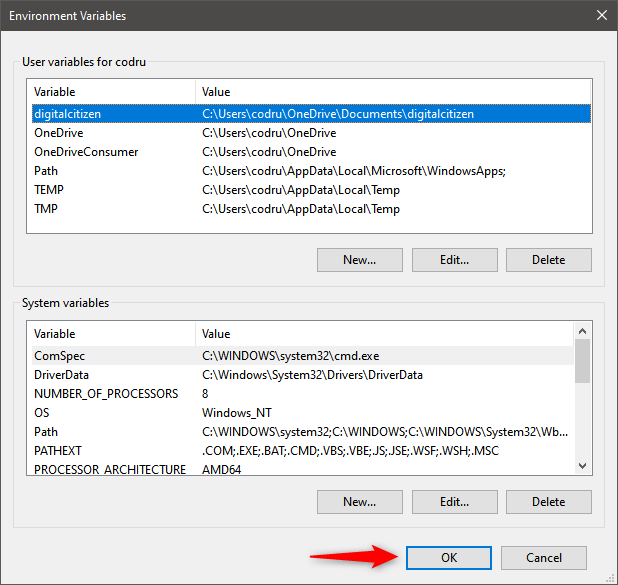
Task: Select the system Path variable with system32
Action: click(x=302, y=432)
